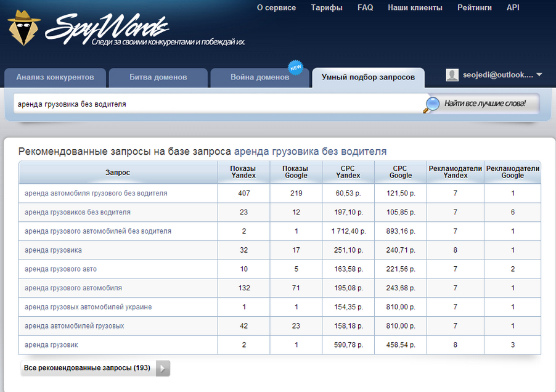Click the keyword search input field
Viewport: 556px width, 392px height.
218,104
